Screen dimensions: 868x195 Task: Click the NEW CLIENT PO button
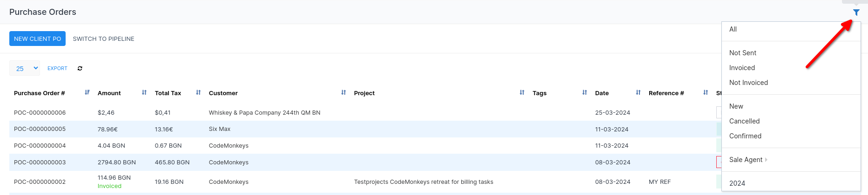coord(37,39)
